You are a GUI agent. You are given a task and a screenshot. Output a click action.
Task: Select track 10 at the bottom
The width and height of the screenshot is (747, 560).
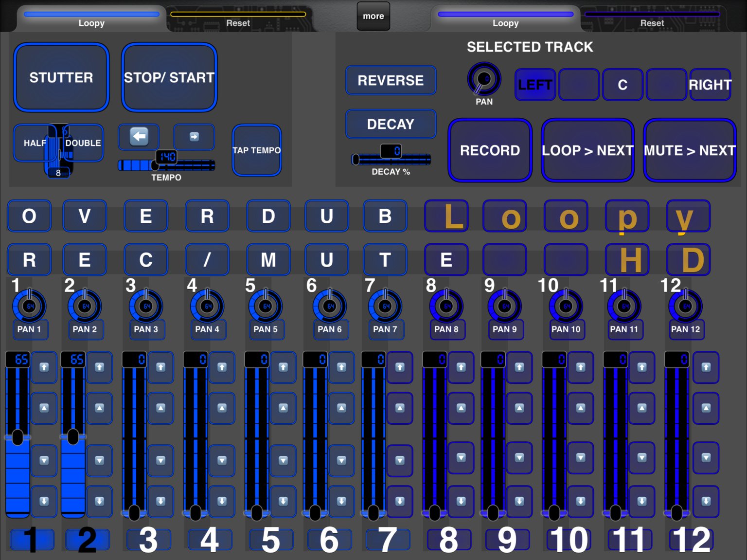(569, 540)
